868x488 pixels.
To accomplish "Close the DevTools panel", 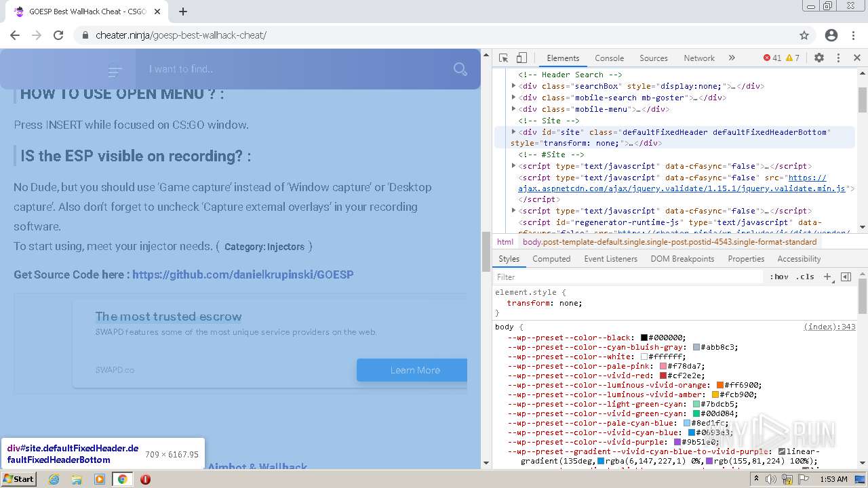I will (x=857, y=58).
